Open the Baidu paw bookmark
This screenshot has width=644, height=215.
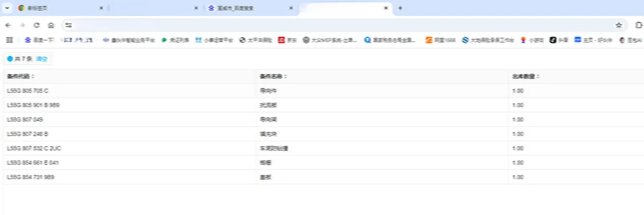pyautogui.click(x=39, y=40)
